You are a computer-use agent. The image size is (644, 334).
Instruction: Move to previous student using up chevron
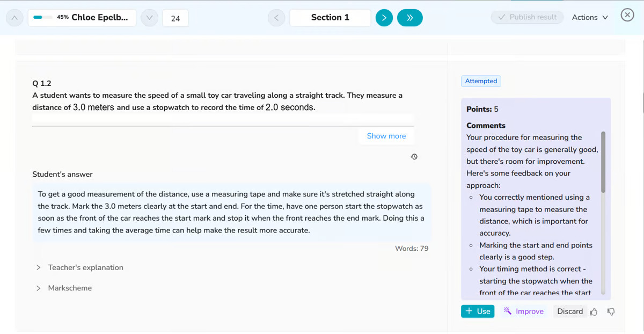(14, 17)
